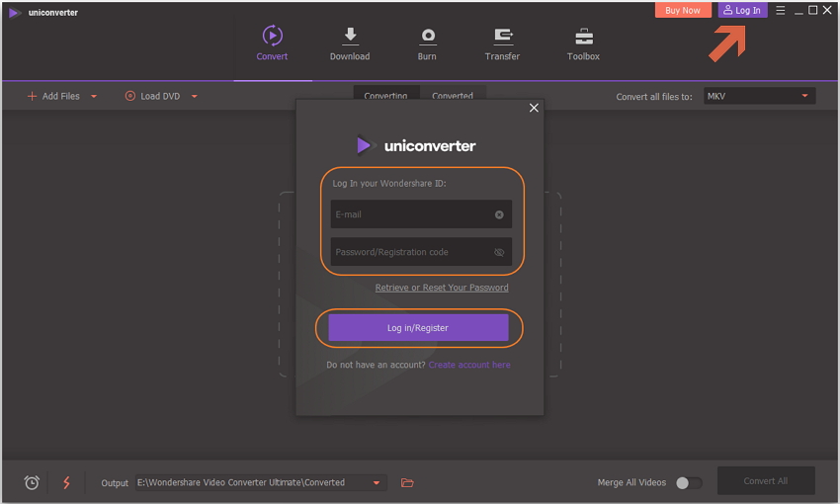Click the Load DVD button
The image size is (840, 504).
coord(152,96)
